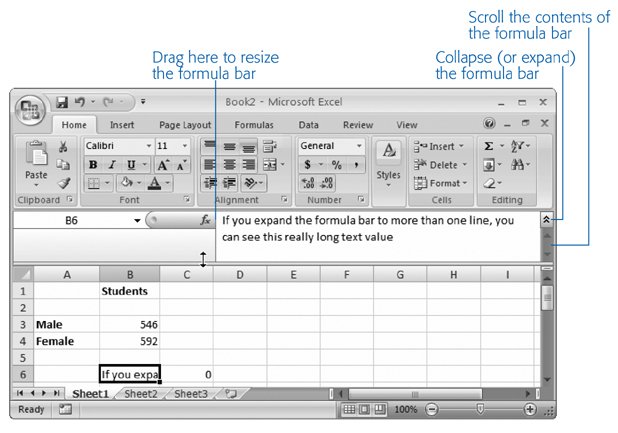Open the Sheet2 worksheet tab
618x433 pixels.
coord(140,394)
